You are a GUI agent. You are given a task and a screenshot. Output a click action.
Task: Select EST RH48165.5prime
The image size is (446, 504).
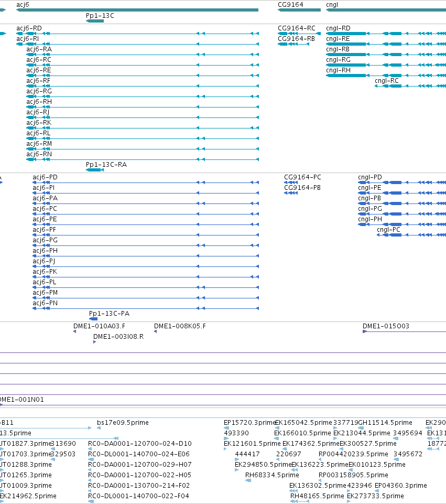pyautogui.click(x=317, y=496)
